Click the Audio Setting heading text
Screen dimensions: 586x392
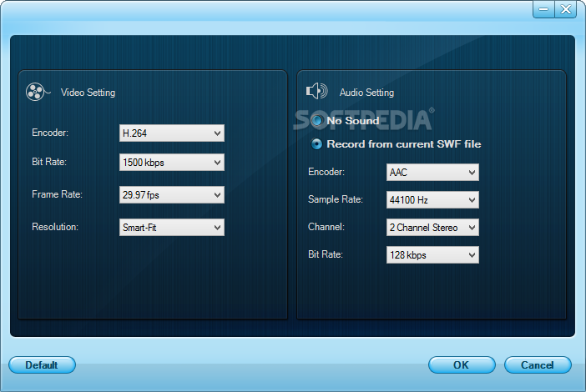(x=366, y=93)
